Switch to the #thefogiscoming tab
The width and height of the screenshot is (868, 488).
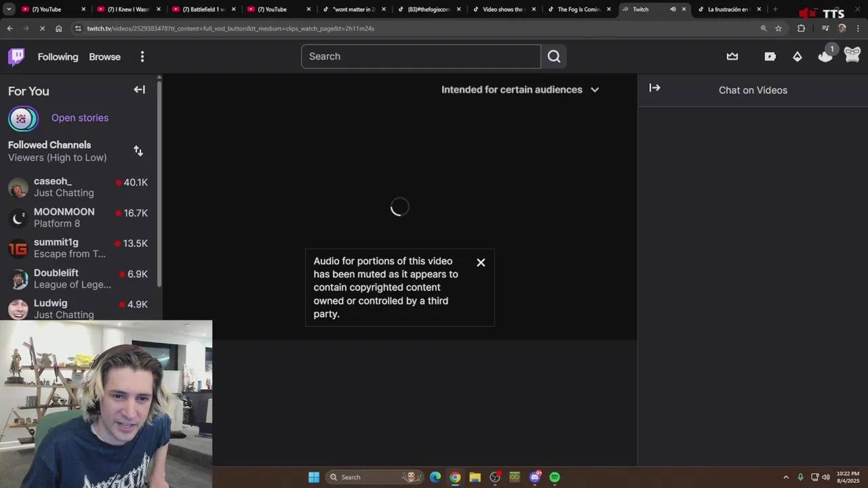(x=429, y=9)
